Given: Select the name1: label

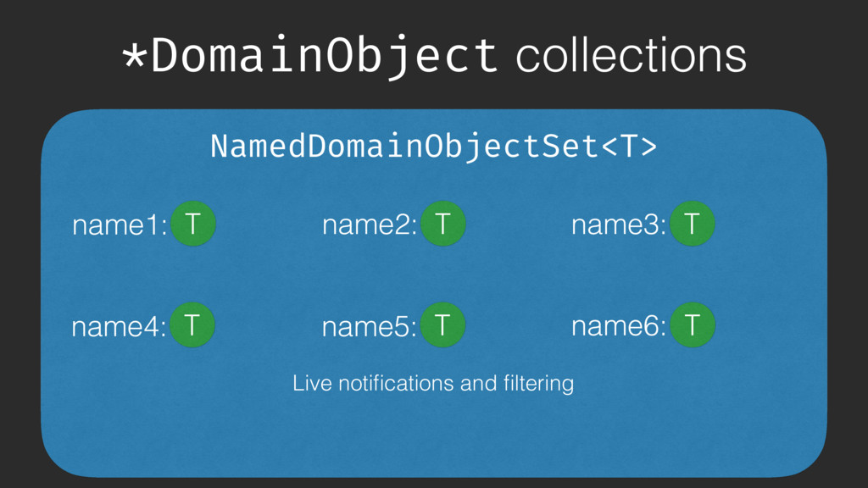Looking at the screenshot, I should click(x=120, y=225).
